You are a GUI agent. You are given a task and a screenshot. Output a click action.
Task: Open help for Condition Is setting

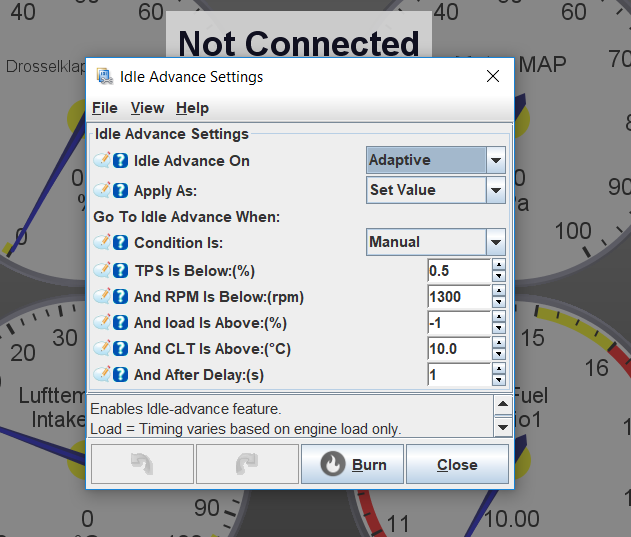click(x=120, y=242)
